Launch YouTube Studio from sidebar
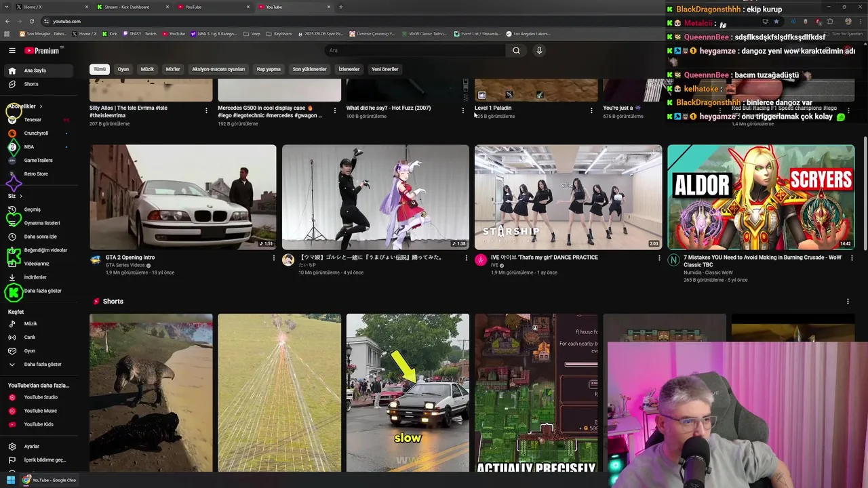The height and width of the screenshot is (488, 868). (38, 397)
